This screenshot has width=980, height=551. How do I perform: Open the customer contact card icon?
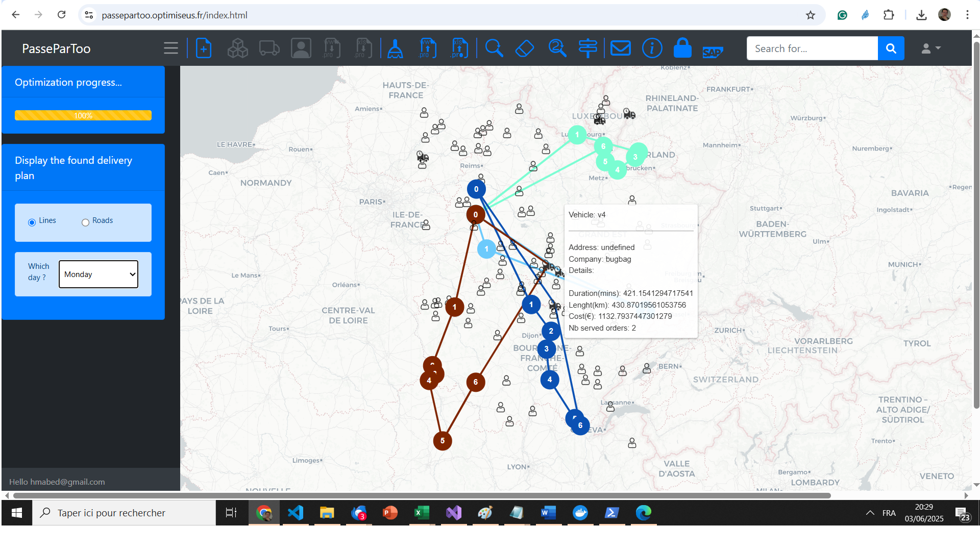tap(301, 48)
